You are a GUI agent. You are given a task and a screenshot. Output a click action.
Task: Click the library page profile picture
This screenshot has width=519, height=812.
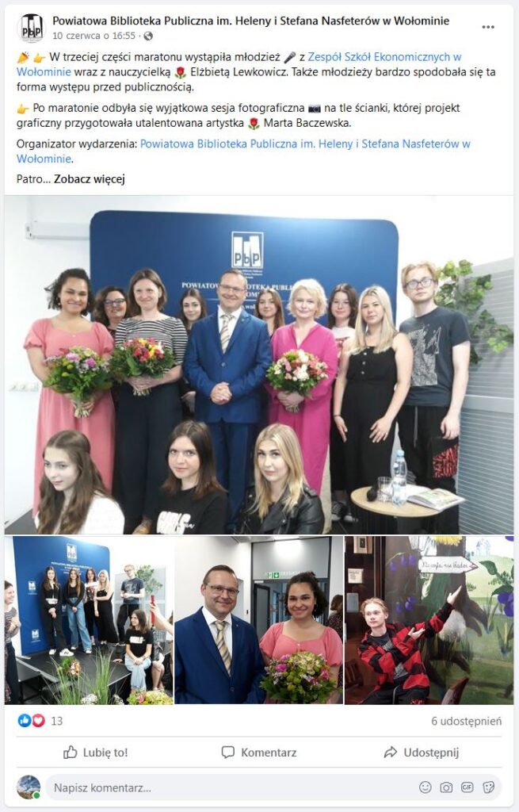coord(32,28)
